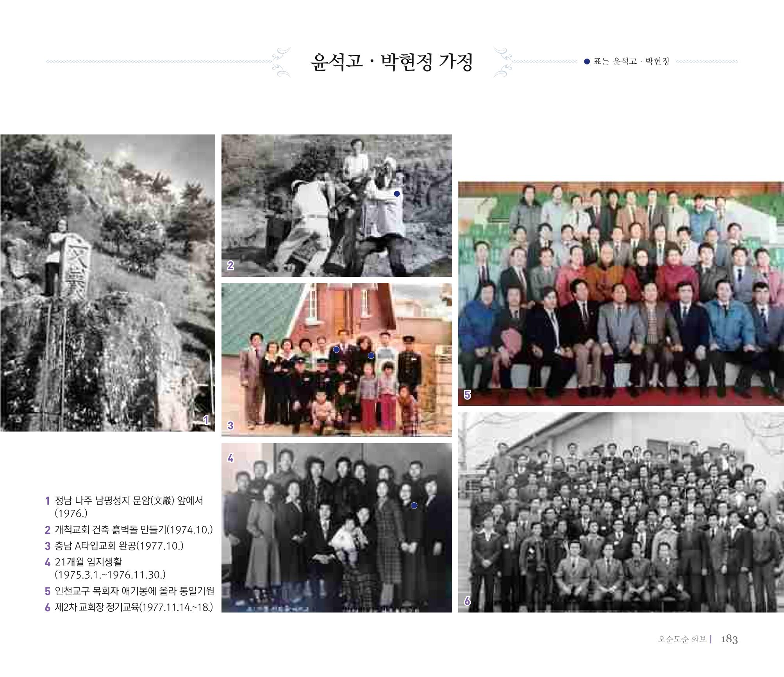Viewport: 784px width, 677px height.
Task: Click the number 6 label on the assembly photo
Action: point(467,602)
